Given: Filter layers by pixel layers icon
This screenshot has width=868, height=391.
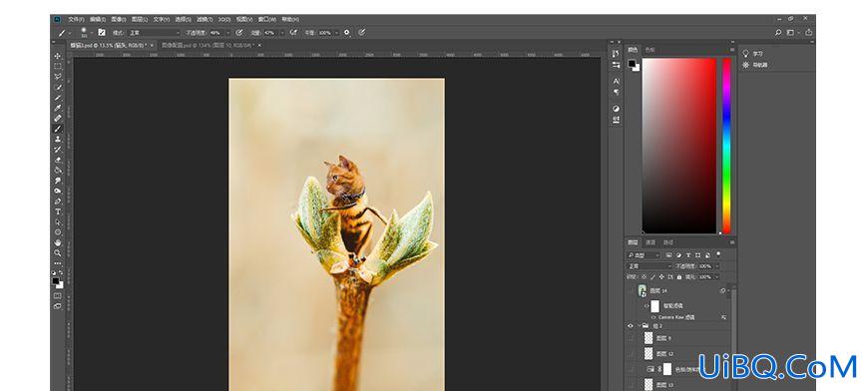Looking at the screenshot, I should point(668,255).
